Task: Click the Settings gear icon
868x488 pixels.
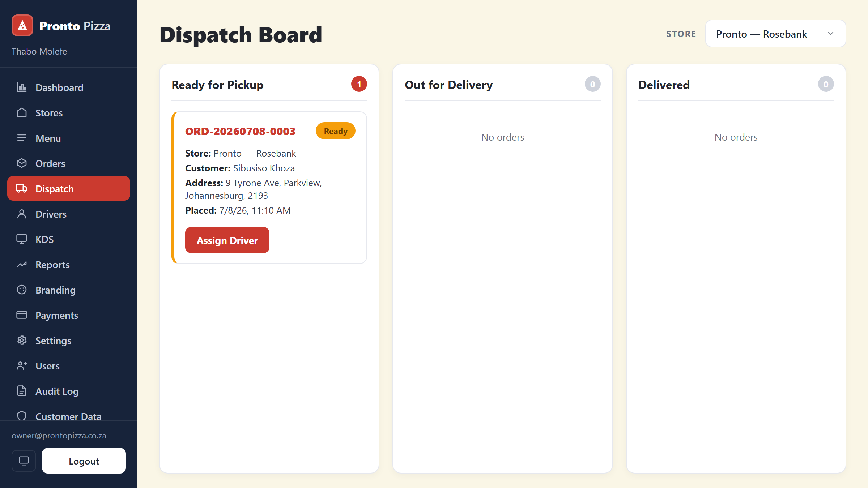Action: click(22, 341)
